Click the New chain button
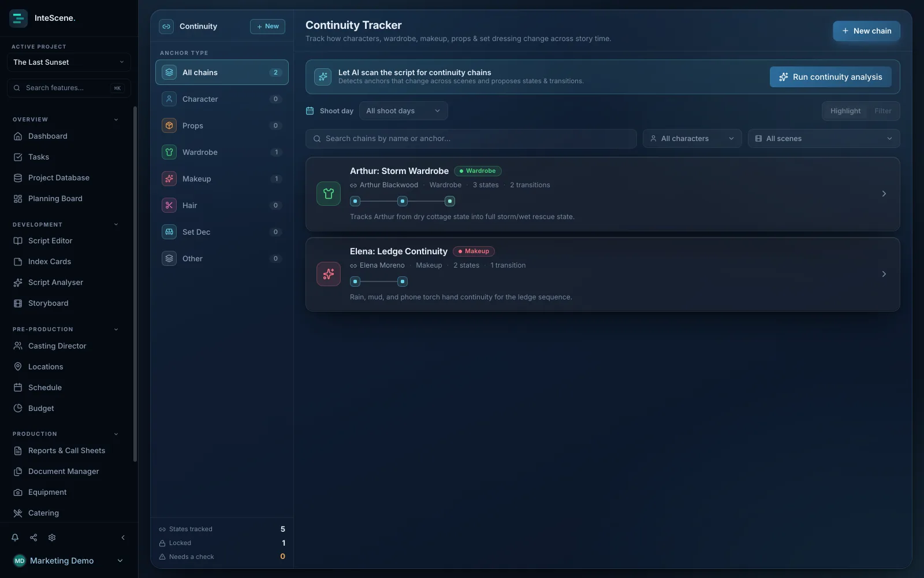 click(x=866, y=31)
